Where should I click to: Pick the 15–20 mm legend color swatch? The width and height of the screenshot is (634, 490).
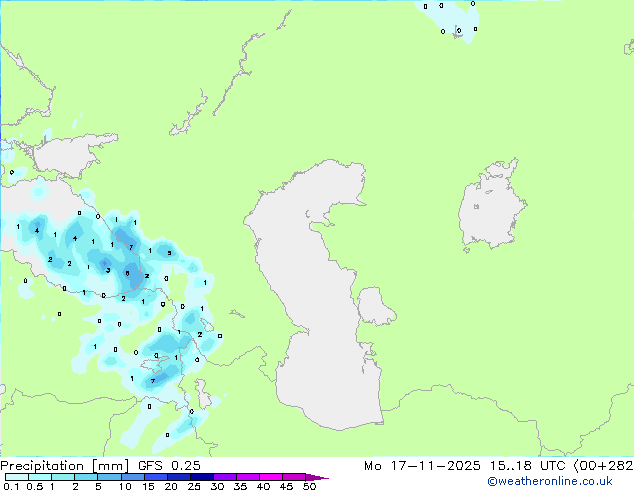(x=155, y=477)
